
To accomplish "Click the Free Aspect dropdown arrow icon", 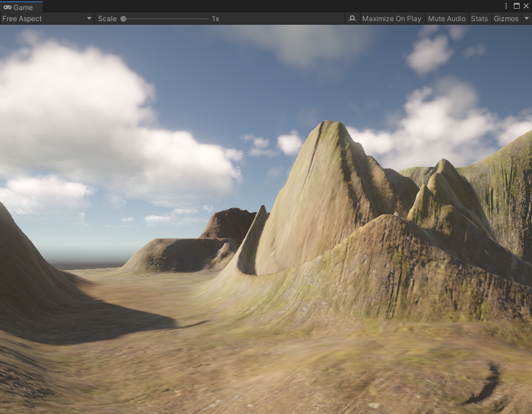I will click(x=89, y=18).
